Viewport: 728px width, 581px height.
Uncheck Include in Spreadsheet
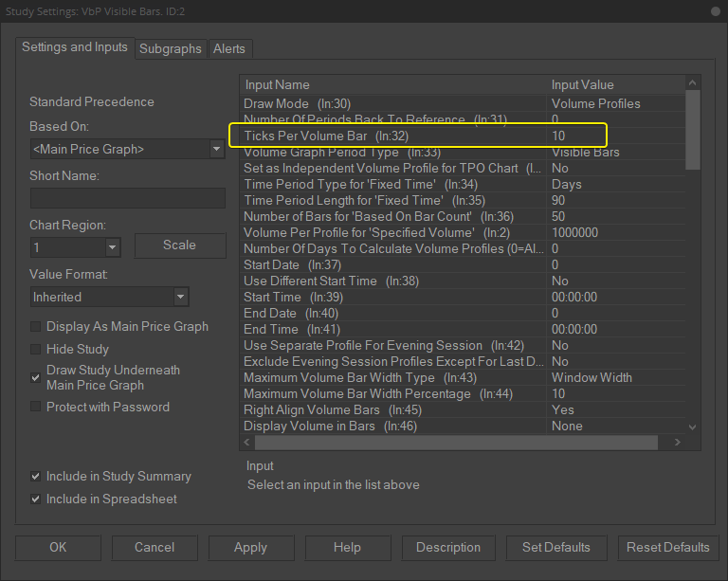point(36,499)
